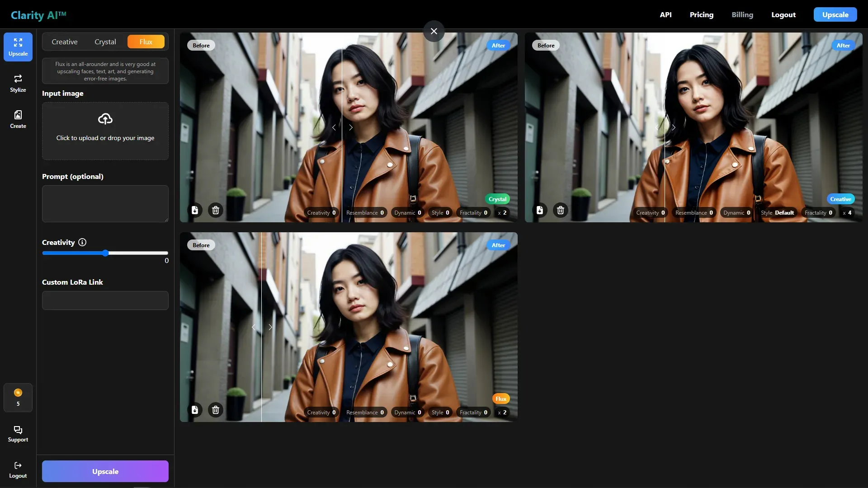
Task: Click right arrow on Crystal comparison handle
Action: click(351, 127)
